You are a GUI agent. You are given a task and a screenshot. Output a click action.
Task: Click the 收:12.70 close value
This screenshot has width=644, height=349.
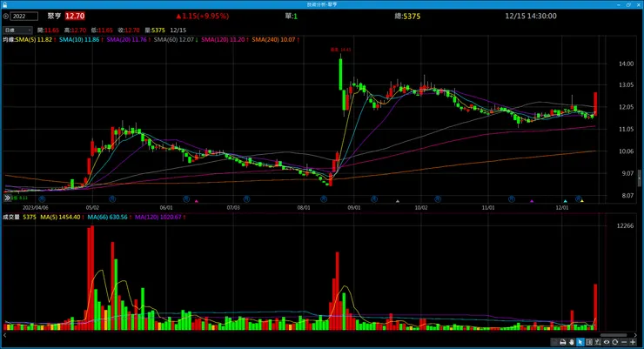(x=129, y=30)
